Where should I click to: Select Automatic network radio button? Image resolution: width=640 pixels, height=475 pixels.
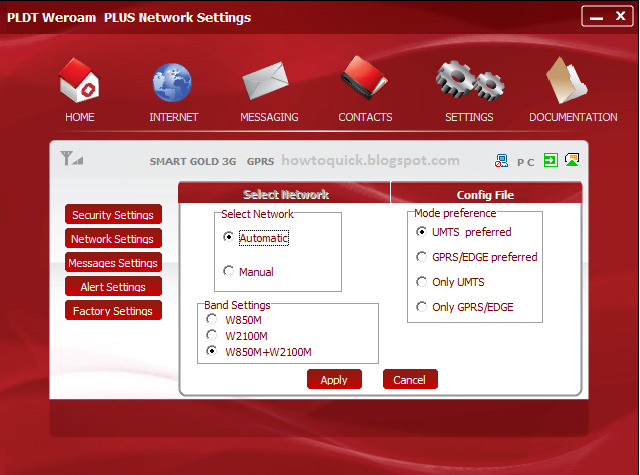(x=229, y=237)
